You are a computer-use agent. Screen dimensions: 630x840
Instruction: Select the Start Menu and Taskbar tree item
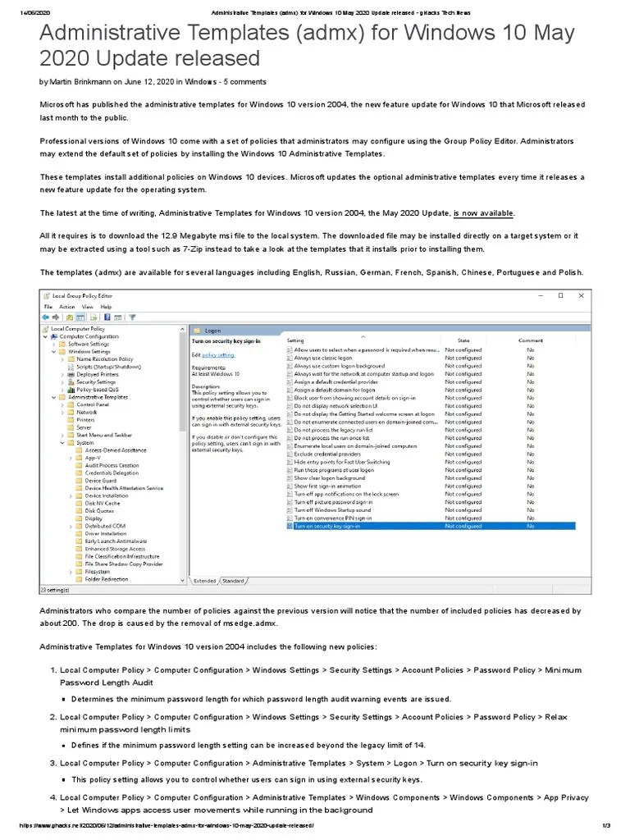point(104,435)
